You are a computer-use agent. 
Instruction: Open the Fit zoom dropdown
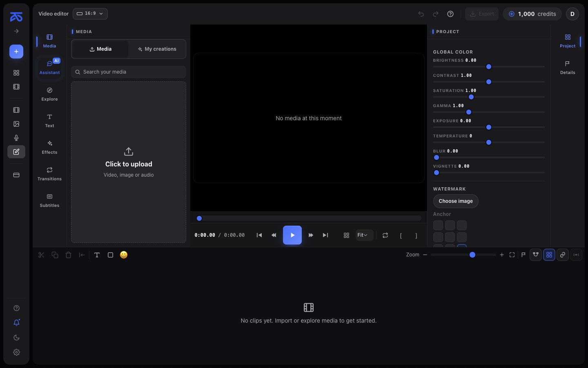pyautogui.click(x=364, y=235)
